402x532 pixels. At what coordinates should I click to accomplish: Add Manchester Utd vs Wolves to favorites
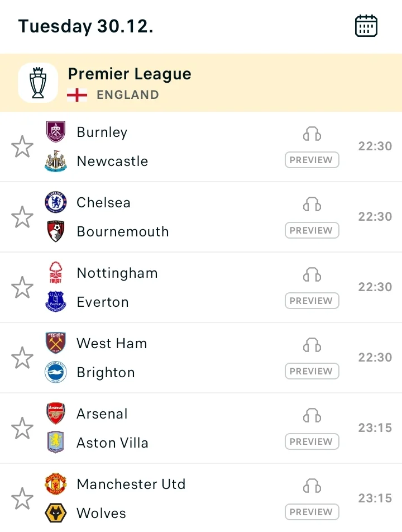pos(22,498)
